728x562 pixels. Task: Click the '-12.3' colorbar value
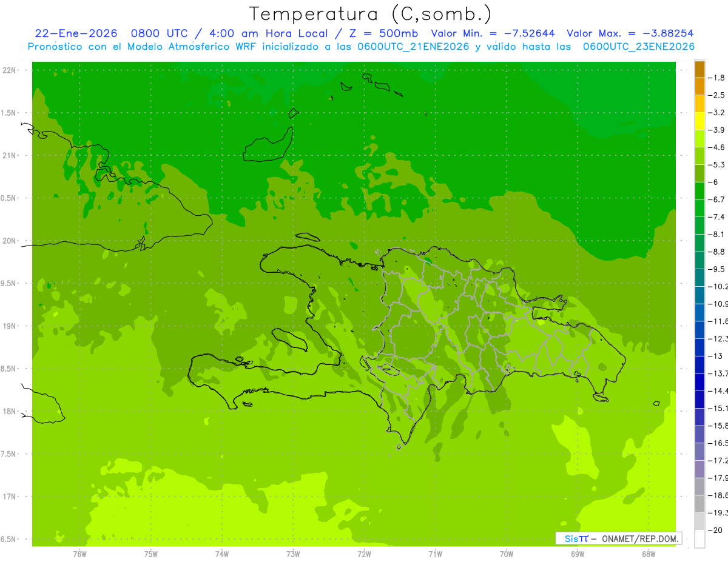coord(718,338)
